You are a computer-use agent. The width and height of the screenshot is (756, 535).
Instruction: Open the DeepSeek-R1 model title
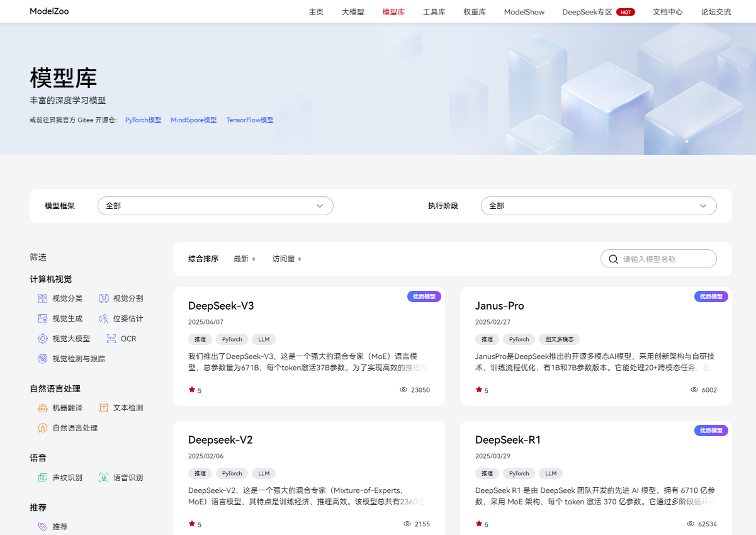[508, 440]
